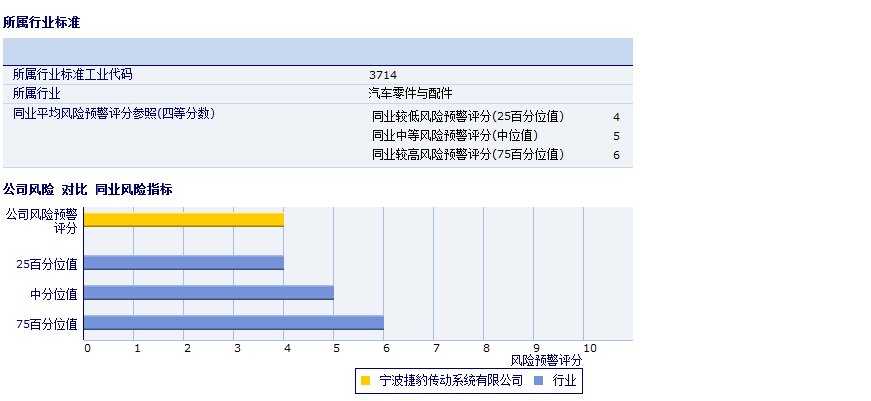The image size is (871, 401).
Task: Click the 同业中等风险预警评分(中位值) row
Action: click(455, 136)
